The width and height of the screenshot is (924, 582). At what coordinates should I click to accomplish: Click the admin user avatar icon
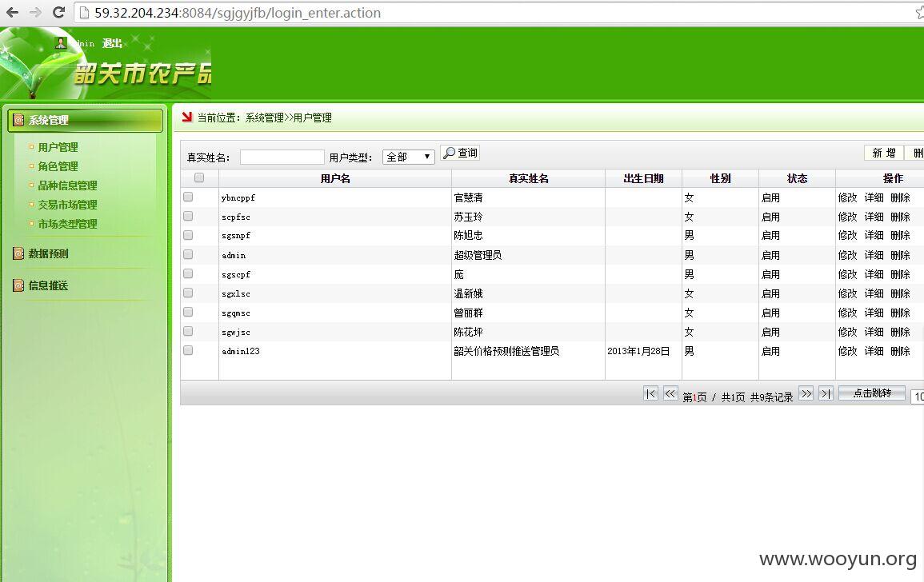pyautogui.click(x=61, y=43)
